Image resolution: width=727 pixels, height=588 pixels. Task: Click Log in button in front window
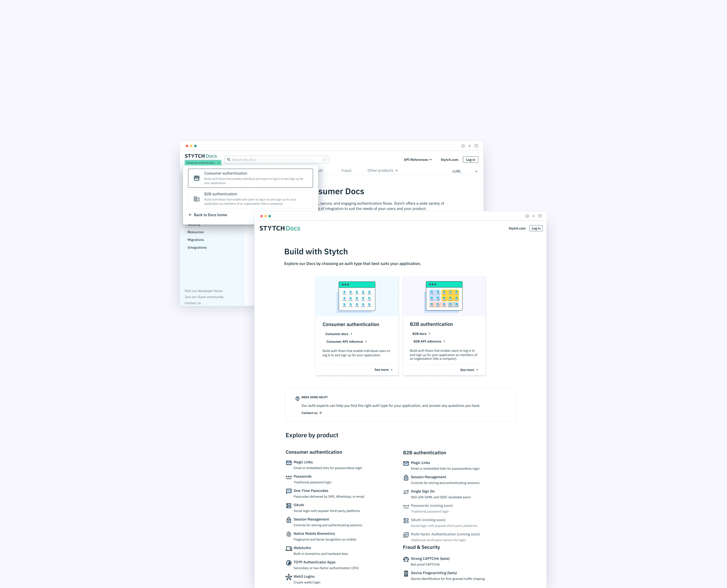coord(536,228)
